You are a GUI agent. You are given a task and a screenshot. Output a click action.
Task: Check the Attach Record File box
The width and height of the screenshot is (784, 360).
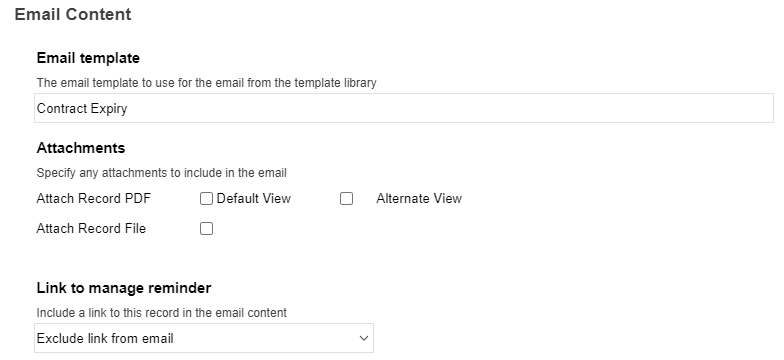point(206,228)
